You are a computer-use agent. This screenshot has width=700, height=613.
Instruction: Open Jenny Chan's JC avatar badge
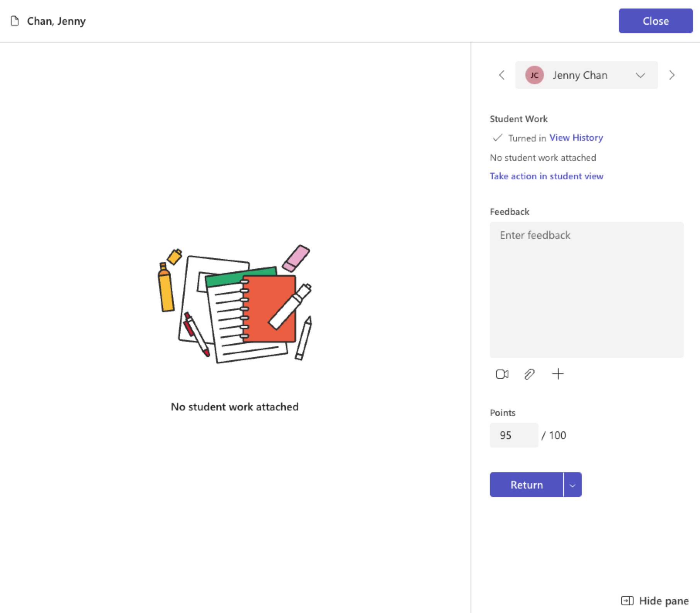pos(535,75)
